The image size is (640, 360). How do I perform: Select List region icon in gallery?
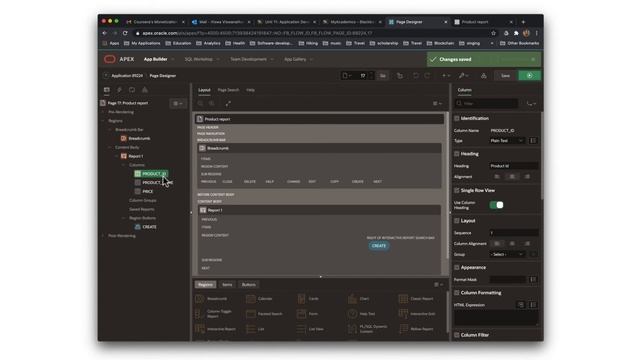(251, 329)
